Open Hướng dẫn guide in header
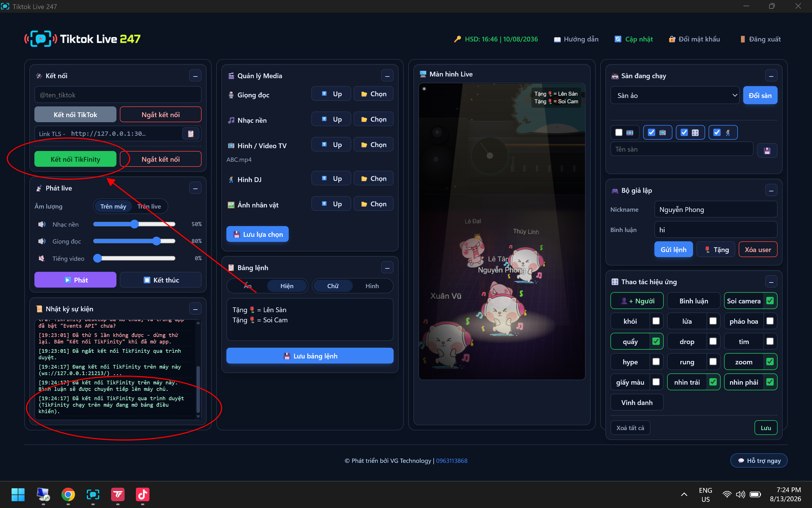812x508 pixels. (x=576, y=39)
